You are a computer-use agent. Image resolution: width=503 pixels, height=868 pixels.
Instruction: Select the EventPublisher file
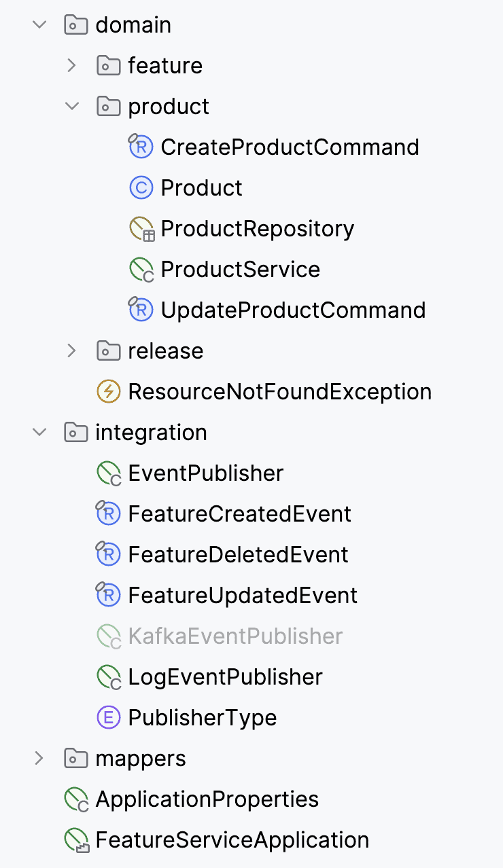(205, 473)
